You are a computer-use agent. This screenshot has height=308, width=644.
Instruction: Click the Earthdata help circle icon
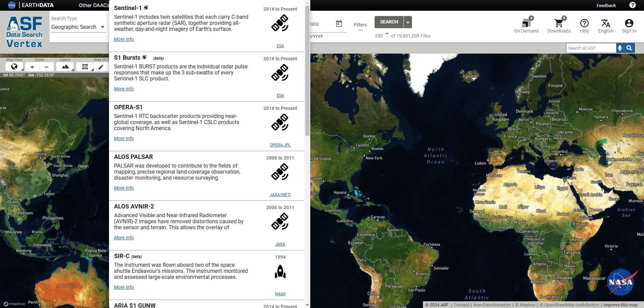pyautogui.click(x=632, y=5)
